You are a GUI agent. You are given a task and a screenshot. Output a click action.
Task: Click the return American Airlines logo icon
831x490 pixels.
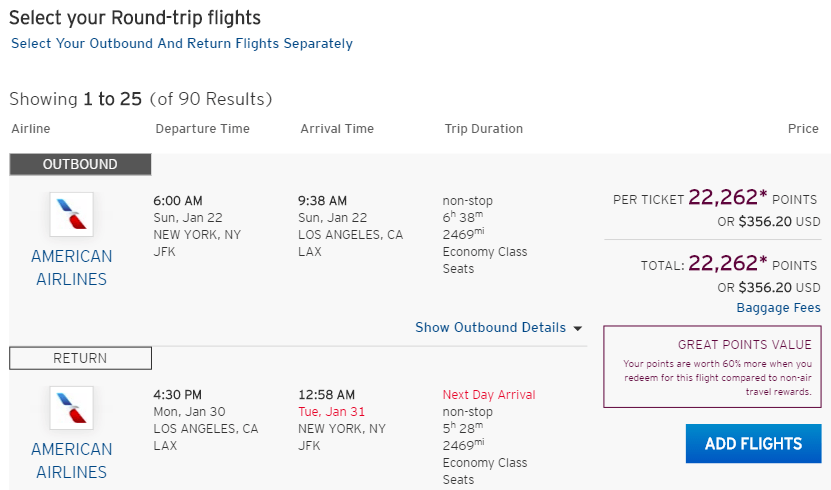pyautogui.click(x=72, y=408)
